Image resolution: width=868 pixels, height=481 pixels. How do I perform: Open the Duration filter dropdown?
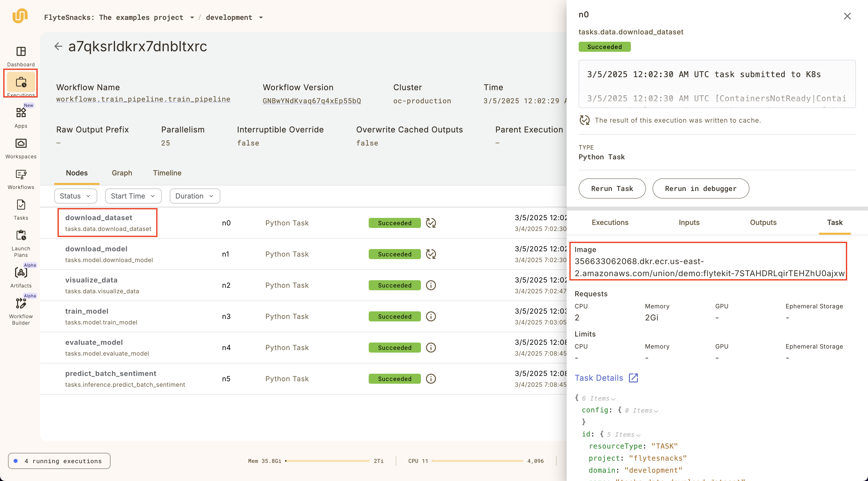pos(194,196)
